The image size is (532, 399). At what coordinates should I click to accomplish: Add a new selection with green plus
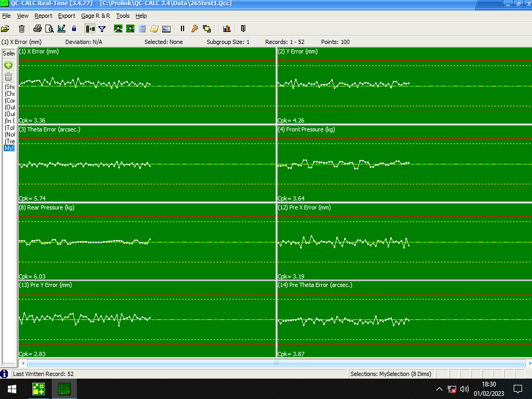point(8,65)
